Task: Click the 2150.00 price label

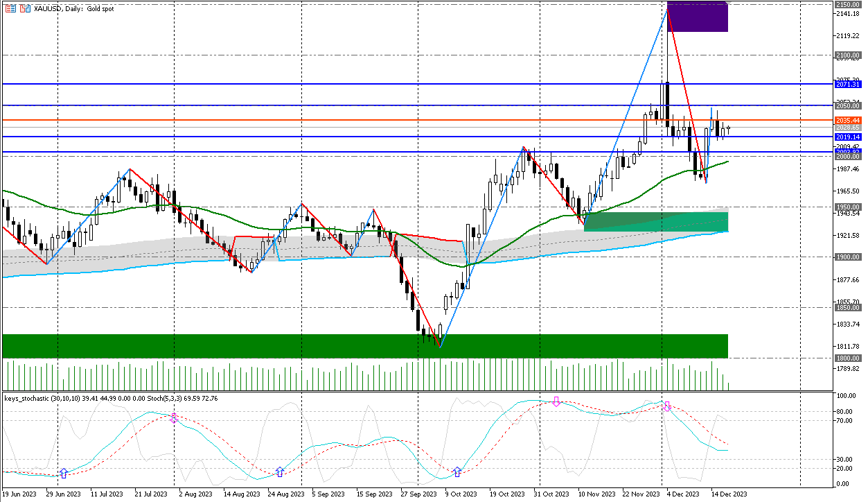Action: point(848,4)
